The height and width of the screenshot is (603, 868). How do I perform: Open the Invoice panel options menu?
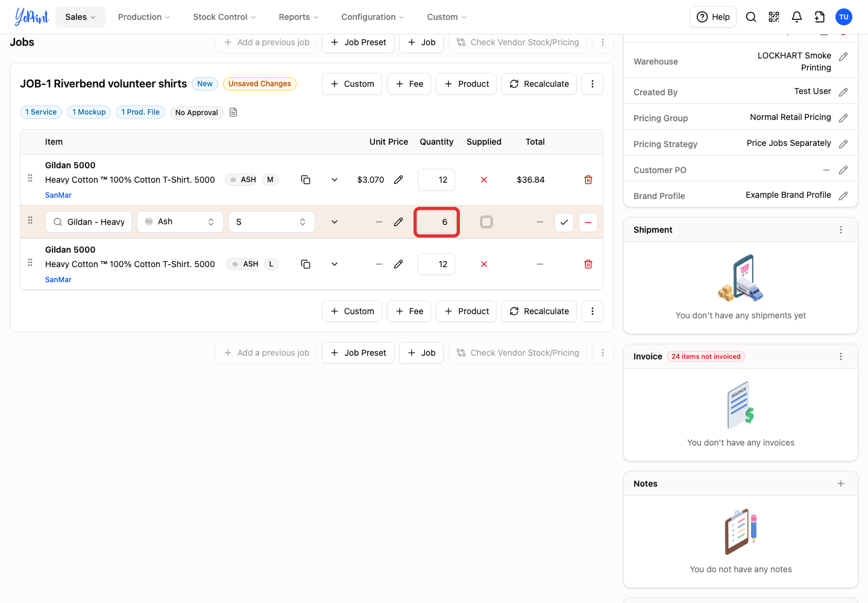pyautogui.click(x=841, y=356)
